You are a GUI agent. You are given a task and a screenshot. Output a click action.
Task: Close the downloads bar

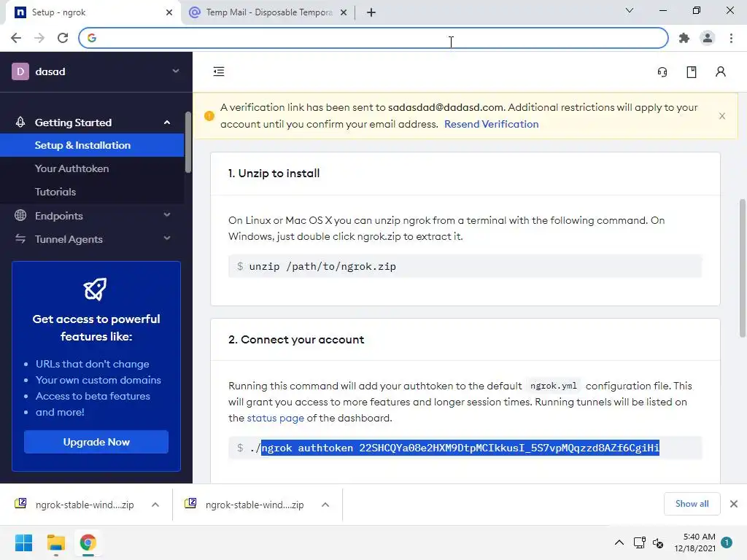click(734, 504)
